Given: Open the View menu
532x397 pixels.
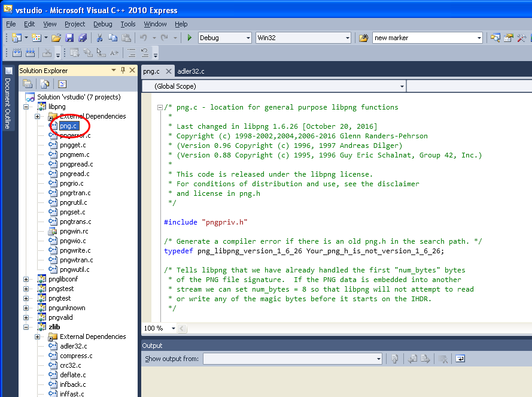Looking at the screenshot, I should pos(50,24).
